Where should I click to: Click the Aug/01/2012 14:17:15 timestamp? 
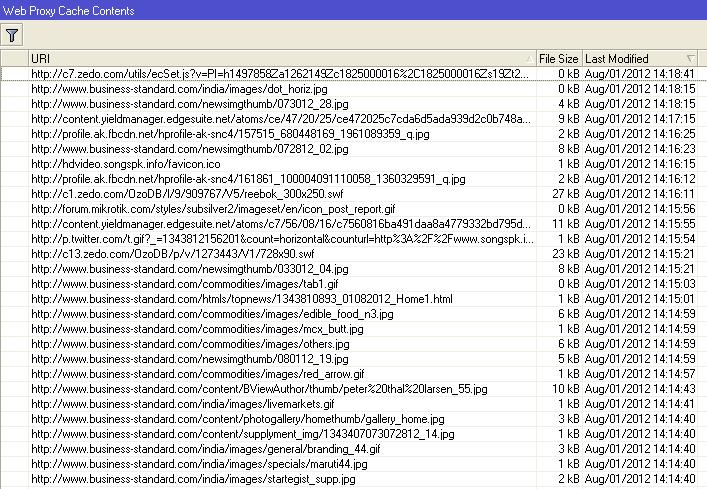tap(640, 119)
